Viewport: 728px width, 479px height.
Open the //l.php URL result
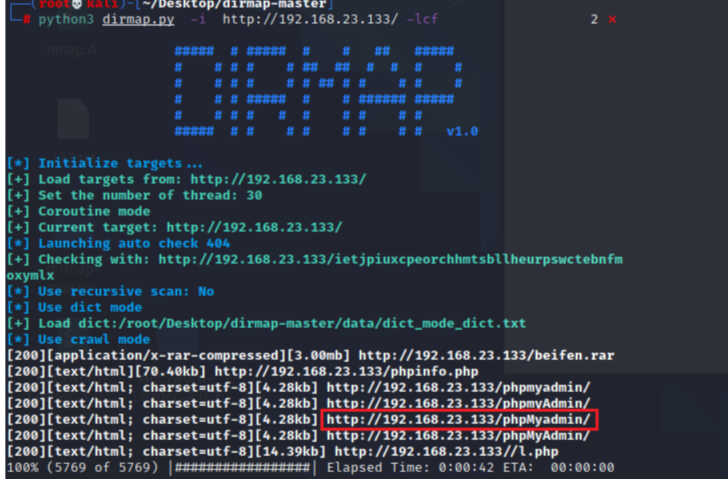click(x=446, y=452)
